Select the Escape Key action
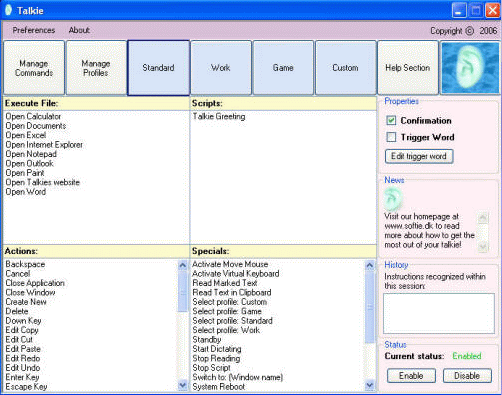The height and width of the screenshot is (395, 502). (x=26, y=387)
